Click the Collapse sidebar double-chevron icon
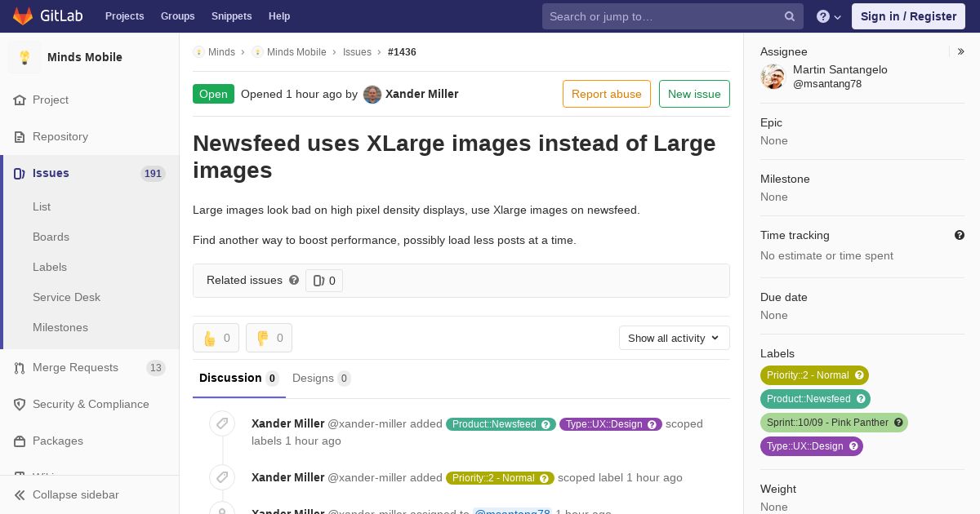 [20, 494]
